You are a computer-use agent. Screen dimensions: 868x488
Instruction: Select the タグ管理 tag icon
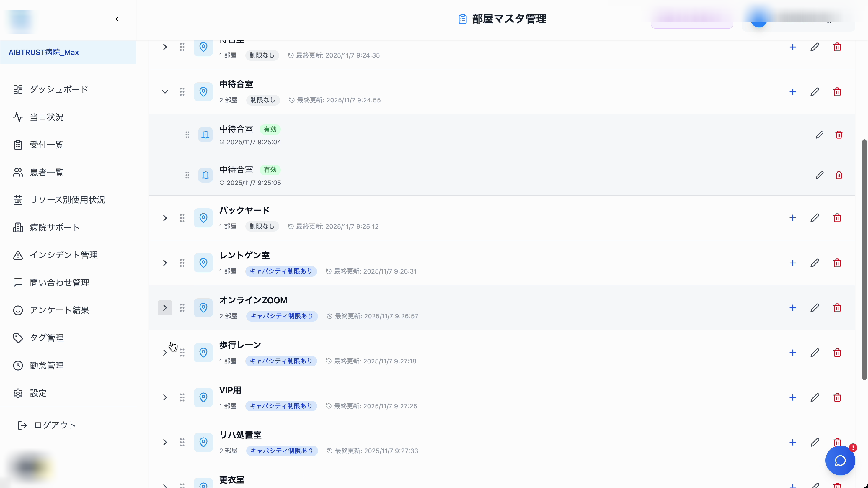[x=18, y=338]
